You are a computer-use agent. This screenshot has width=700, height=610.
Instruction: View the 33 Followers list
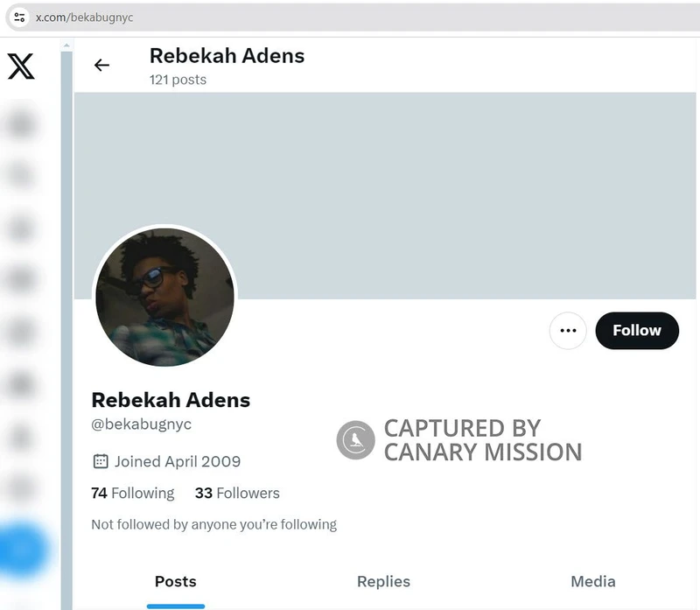pyautogui.click(x=237, y=493)
